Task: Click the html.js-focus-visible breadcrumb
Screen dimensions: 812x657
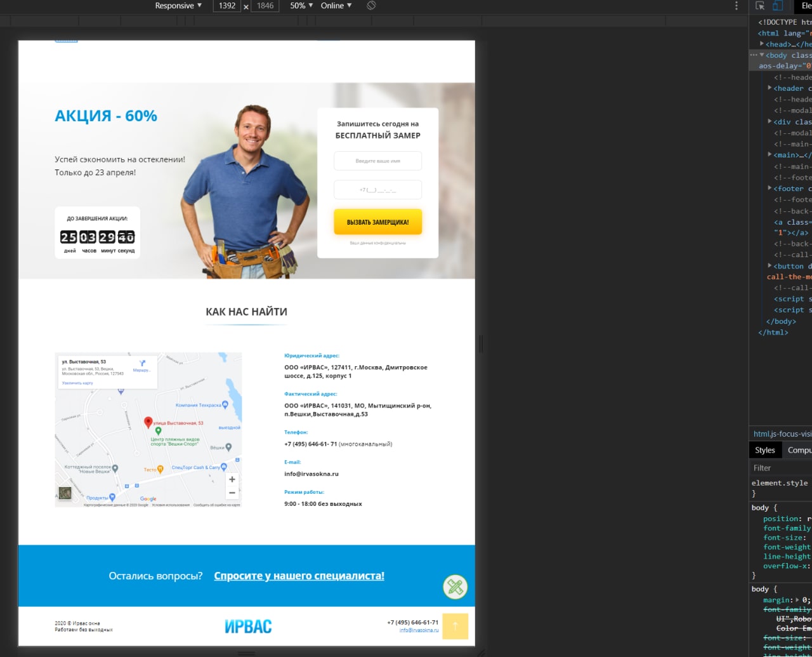Action: click(782, 434)
